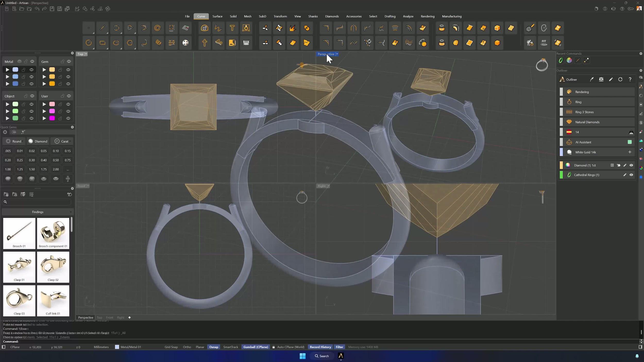Open the Natural Diamonds outliner entry

pos(597,122)
